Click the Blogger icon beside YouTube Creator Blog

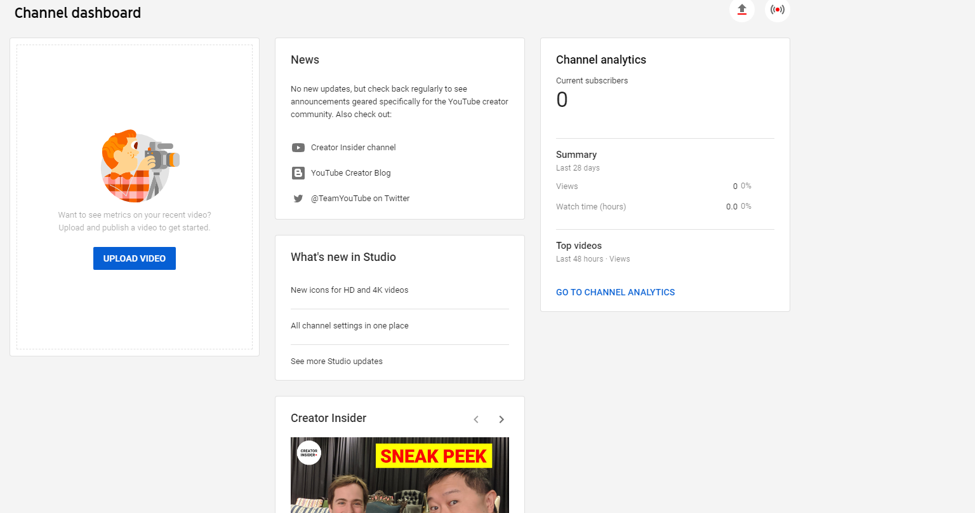click(298, 173)
